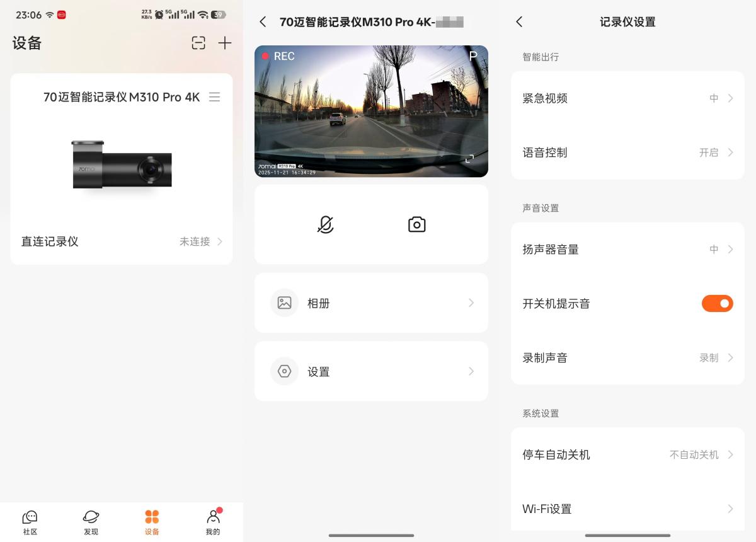This screenshot has width=756, height=542.
Task: Open Wi-Fi设置 row
Action: tap(627, 509)
